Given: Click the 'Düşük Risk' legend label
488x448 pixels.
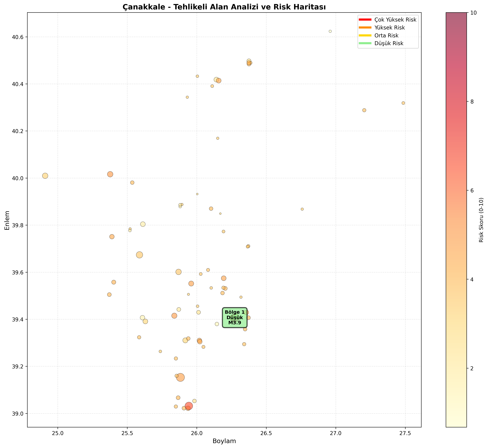Looking at the screenshot, I should coord(389,43).
